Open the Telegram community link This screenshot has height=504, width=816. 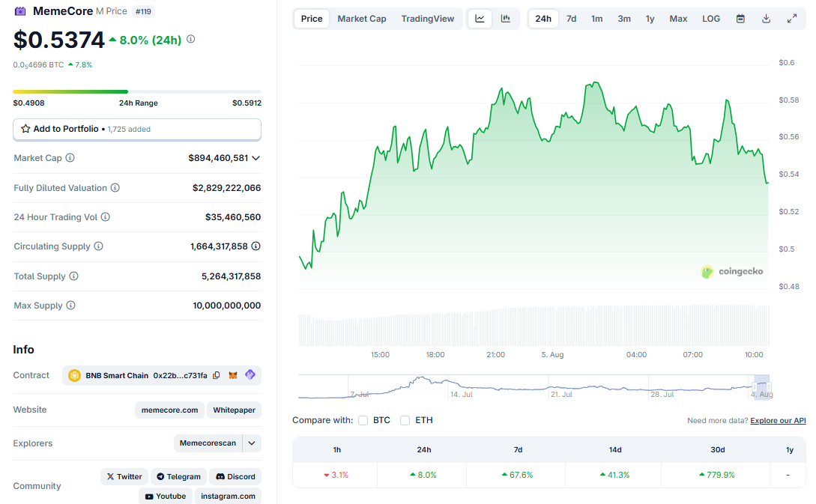178,476
